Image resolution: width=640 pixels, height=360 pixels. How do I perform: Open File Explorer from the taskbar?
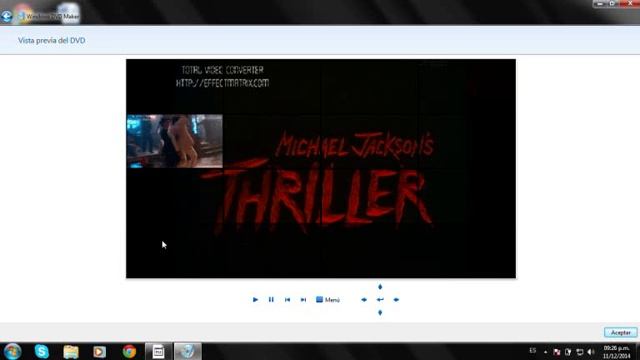pos(71,351)
